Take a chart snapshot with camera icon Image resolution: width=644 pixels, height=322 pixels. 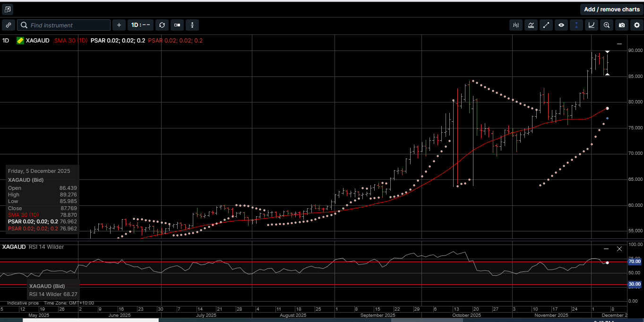click(622, 25)
